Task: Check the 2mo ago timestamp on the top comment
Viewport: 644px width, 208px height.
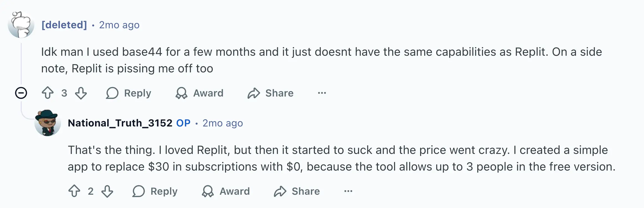Action: point(119,25)
